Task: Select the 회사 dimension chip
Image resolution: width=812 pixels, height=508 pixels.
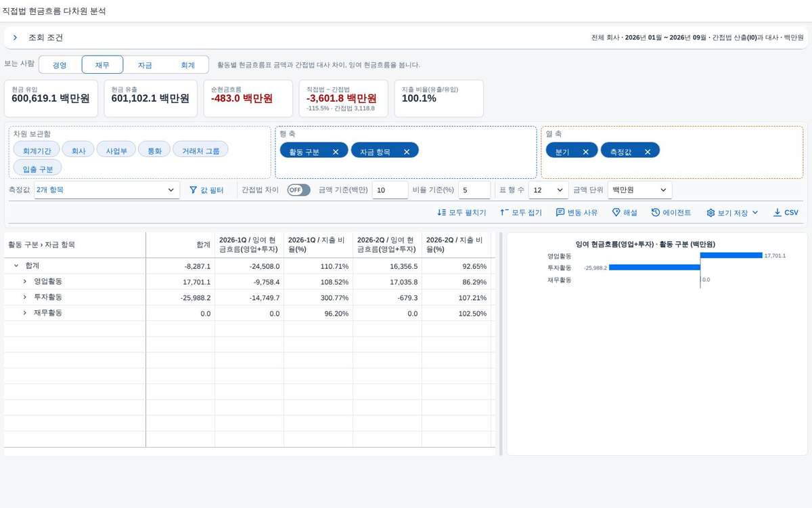Action: [x=78, y=150]
